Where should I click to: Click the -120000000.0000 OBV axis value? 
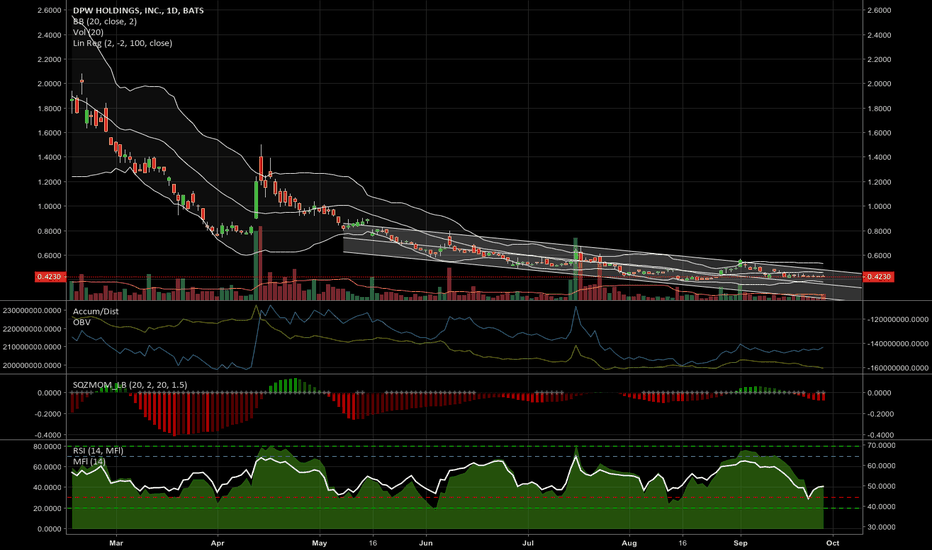[897, 319]
